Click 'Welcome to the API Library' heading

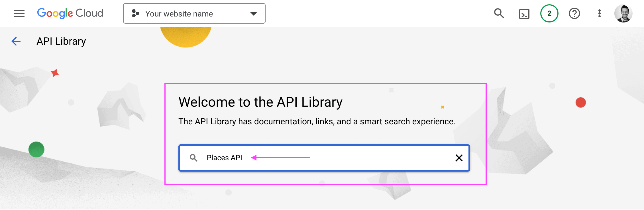260,102
